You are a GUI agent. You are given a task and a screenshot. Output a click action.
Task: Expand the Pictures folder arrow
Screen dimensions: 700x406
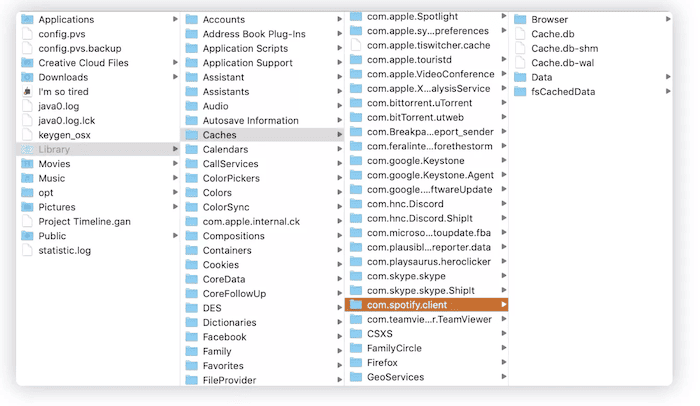175,207
